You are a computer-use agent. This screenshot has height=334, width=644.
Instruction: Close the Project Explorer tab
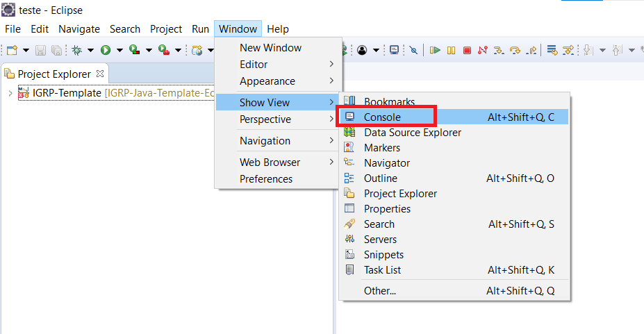tap(100, 74)
